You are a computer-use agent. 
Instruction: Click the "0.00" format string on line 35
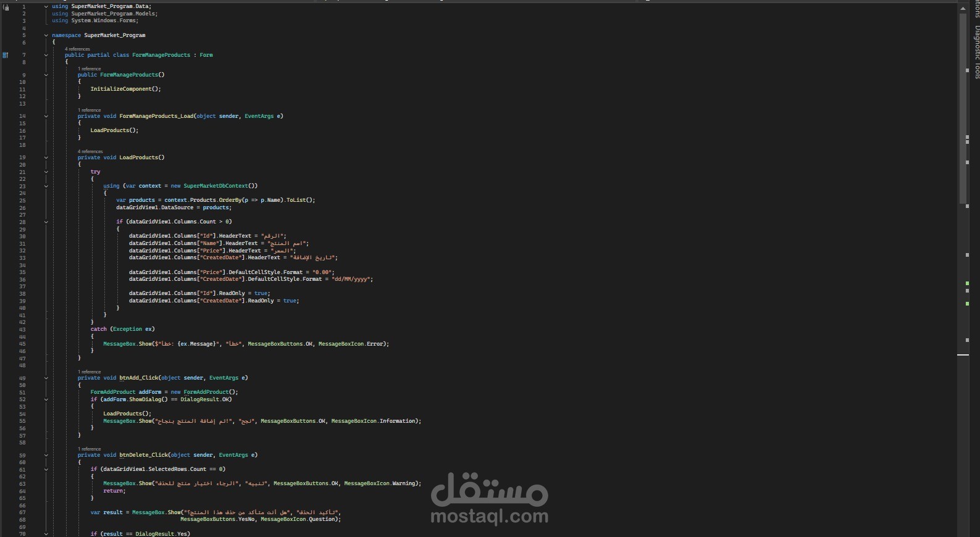(322, 272)
